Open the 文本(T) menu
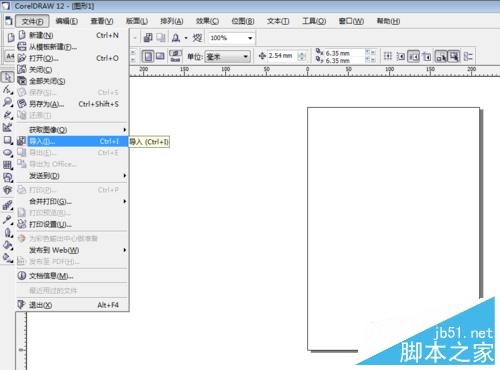The width and height of the screenshot is (500, 370). (278, 21)
